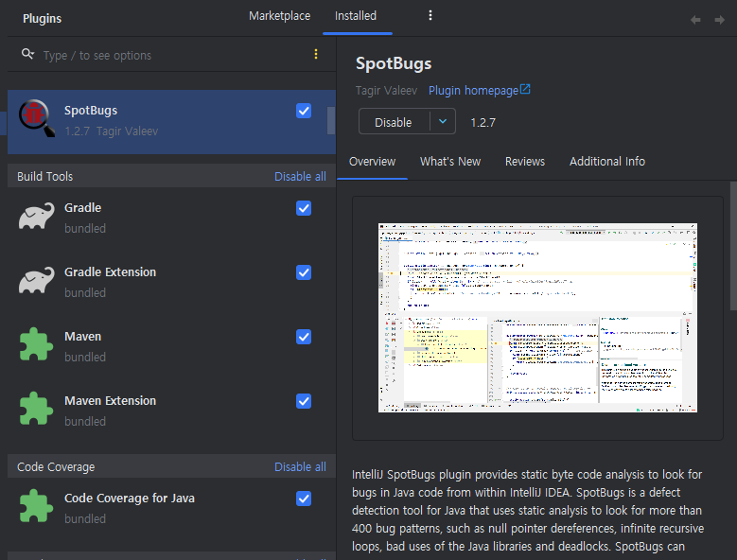Open the What's New tab
The width and height of the screenshot is (737, 560).
tap(450, 162)
